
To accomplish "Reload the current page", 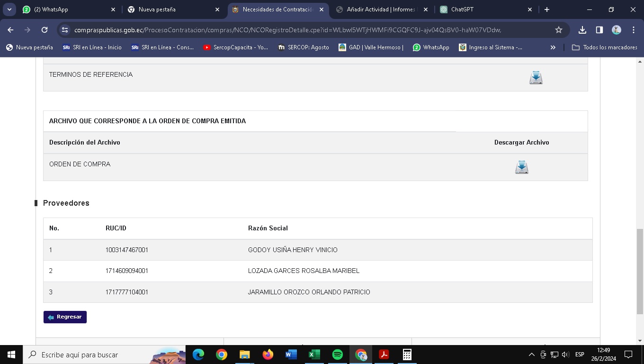I will click(x=45, y=30).
